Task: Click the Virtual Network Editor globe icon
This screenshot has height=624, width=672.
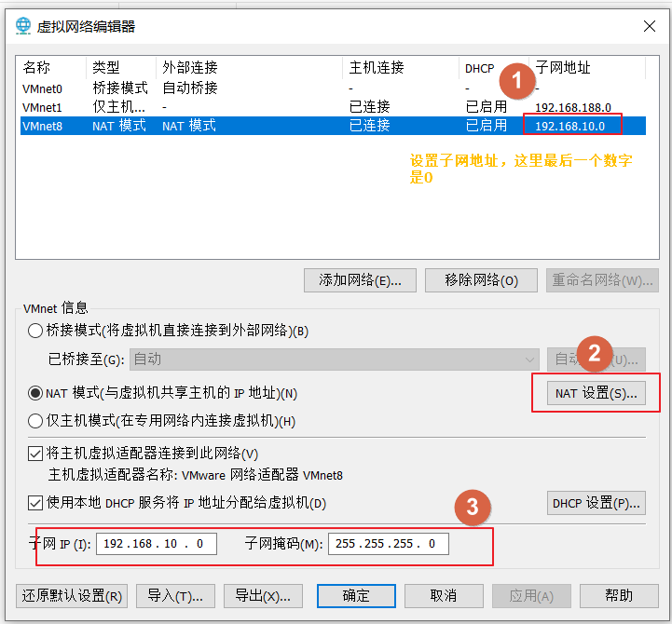Action: click(23, 26)
